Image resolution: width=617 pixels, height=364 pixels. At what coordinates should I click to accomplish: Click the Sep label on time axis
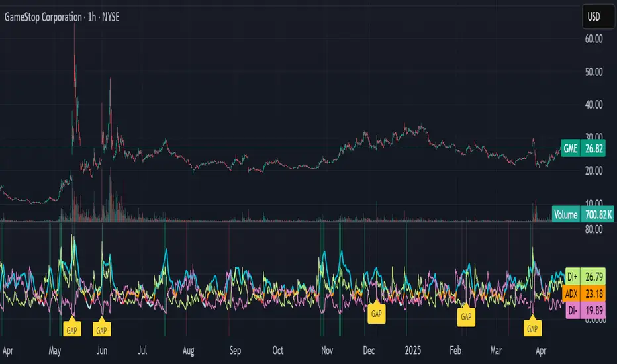click(x=235, y=350)
